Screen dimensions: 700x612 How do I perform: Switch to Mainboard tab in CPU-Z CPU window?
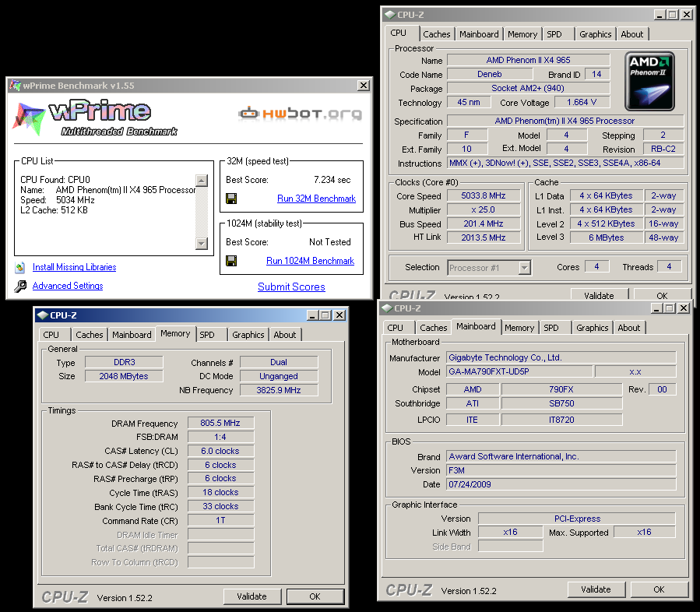(479, 34)
